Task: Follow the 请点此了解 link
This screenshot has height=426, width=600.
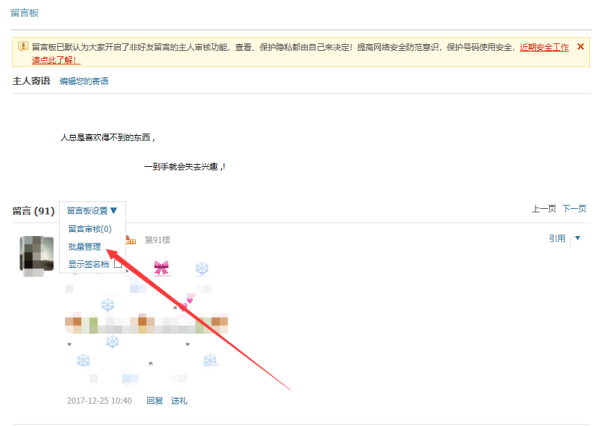Action: click(56, 60)
